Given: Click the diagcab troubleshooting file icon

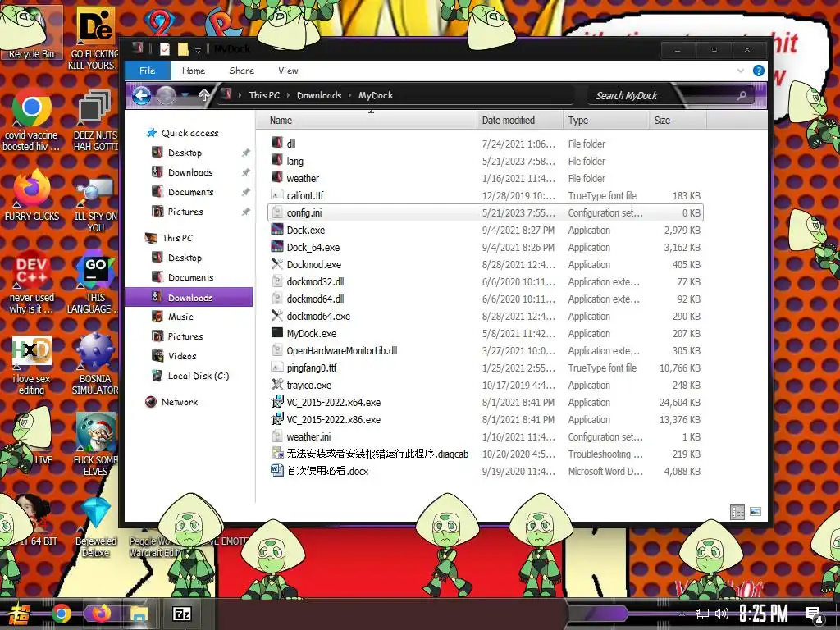Looking at the screenshot, I should tap(277, 453).
